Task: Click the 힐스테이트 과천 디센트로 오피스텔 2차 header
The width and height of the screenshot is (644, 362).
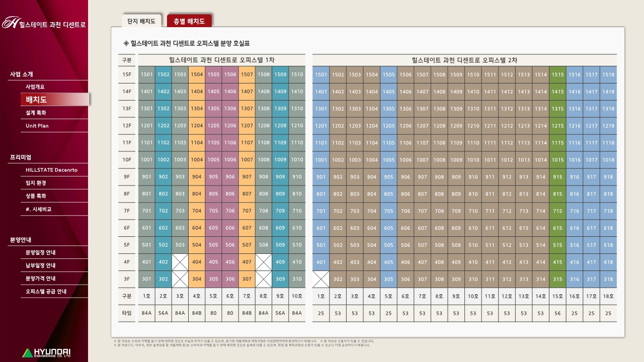Action: (464, 60)
